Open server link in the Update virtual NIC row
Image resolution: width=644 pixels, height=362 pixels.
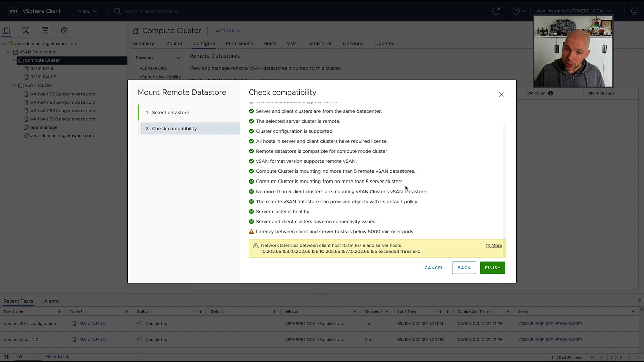(x=549, y=339)
